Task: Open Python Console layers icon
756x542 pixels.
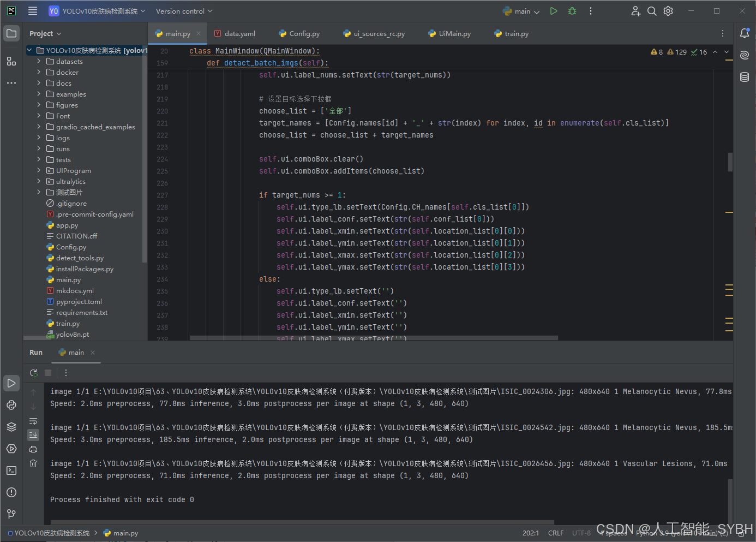Action: click(11, 427)
